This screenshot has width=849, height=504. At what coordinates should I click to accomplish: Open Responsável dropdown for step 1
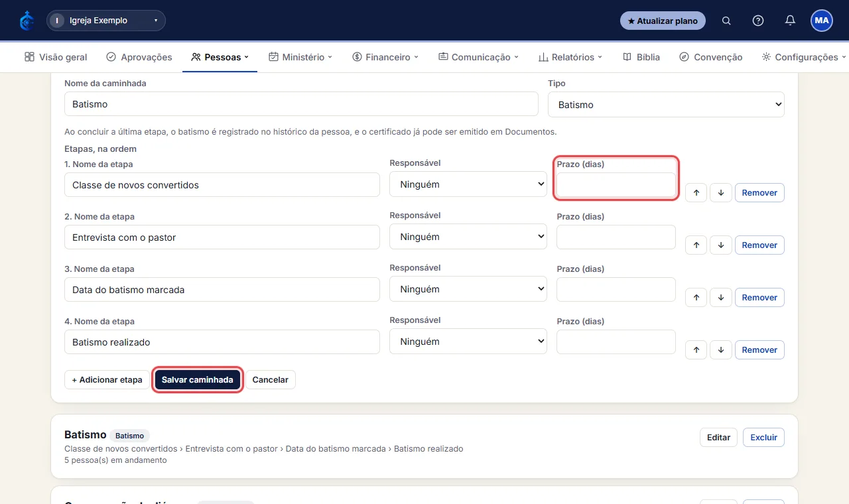tap(468, 184)
